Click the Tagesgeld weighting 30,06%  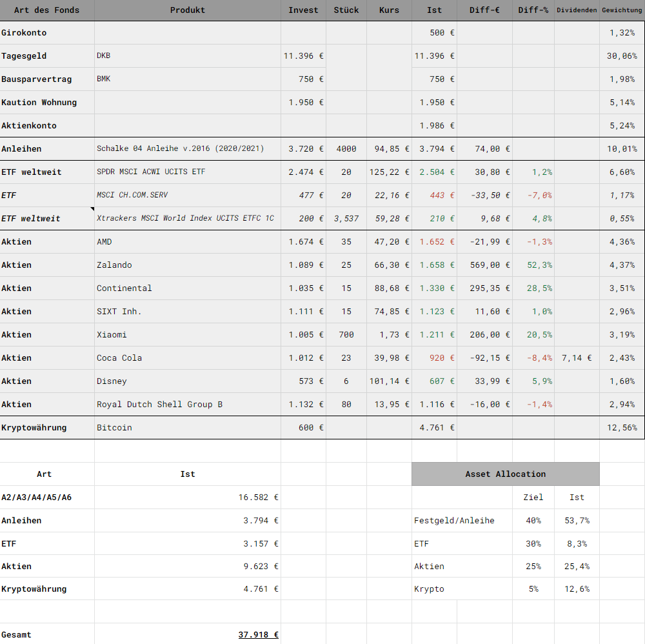coord(622,55)
